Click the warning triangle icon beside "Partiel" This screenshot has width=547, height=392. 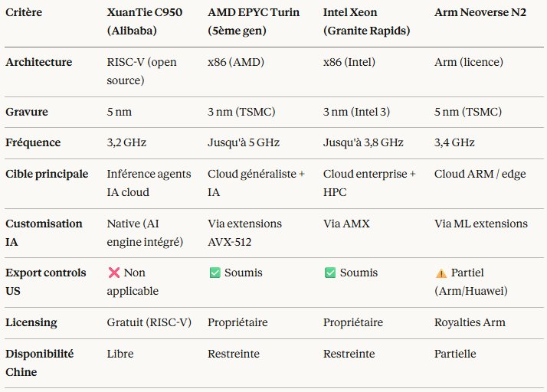click(441, 273)
